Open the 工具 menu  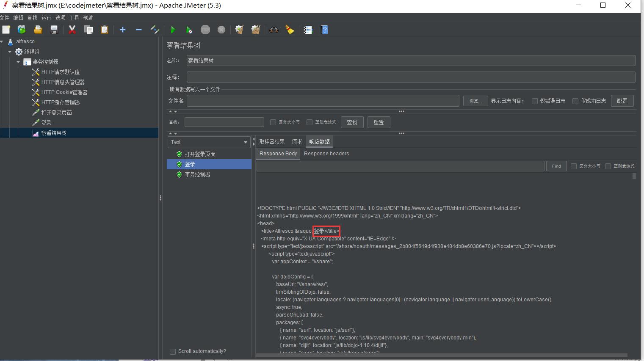pyautogui.click(x=74, y=18)
